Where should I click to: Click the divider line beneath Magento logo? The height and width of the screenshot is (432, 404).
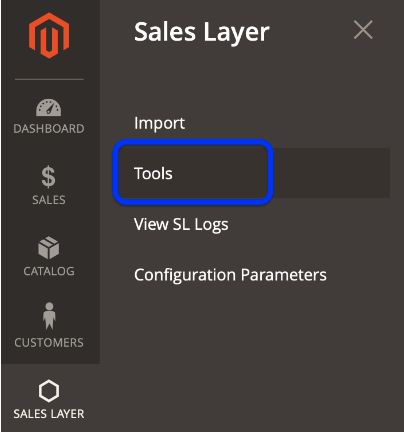pyautogui.click(x=49, y=79)
